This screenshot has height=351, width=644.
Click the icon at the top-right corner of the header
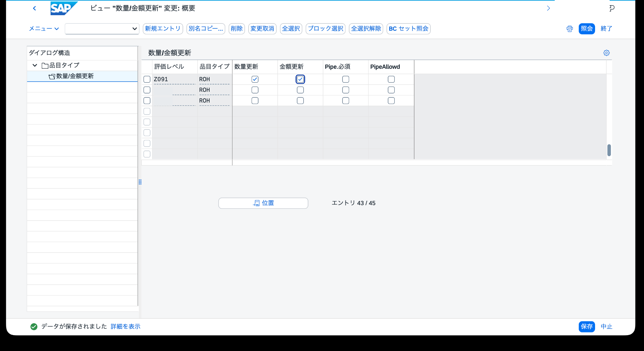612,8
